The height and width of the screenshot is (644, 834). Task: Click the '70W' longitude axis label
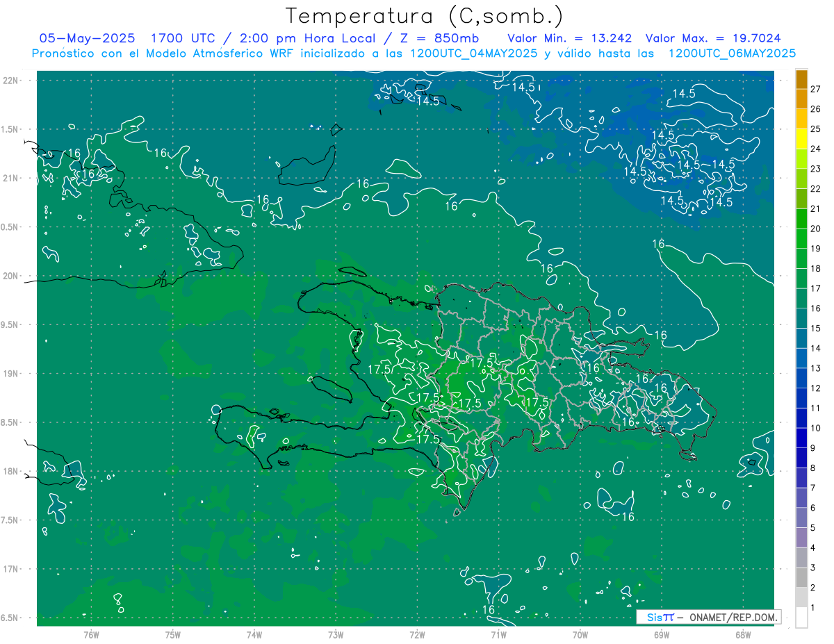[x=580, y=635]
